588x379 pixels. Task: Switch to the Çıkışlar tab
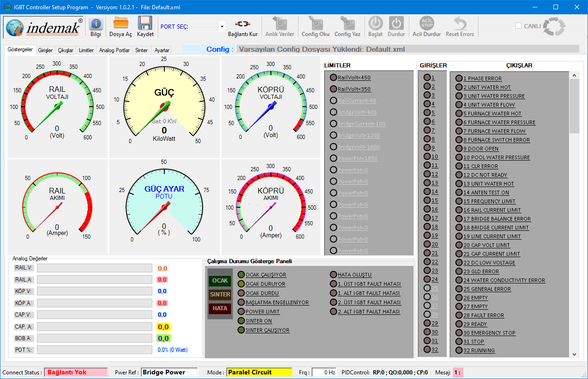point(66,50)
